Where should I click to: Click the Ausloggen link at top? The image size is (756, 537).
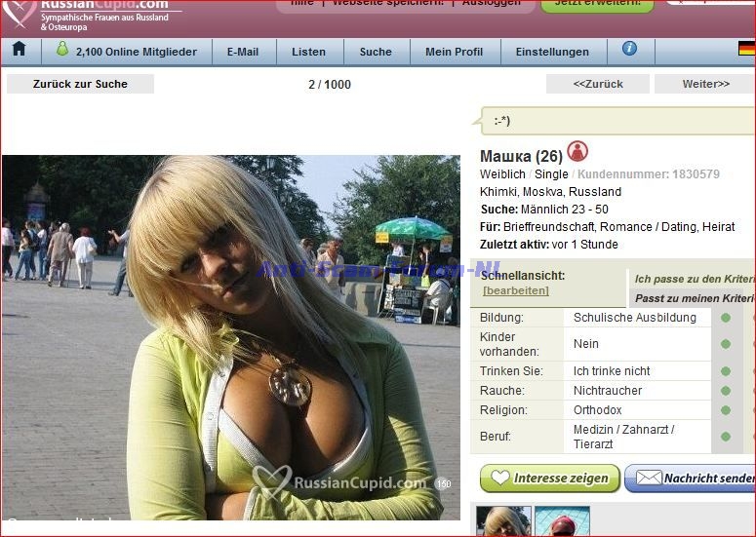point(491,3)
